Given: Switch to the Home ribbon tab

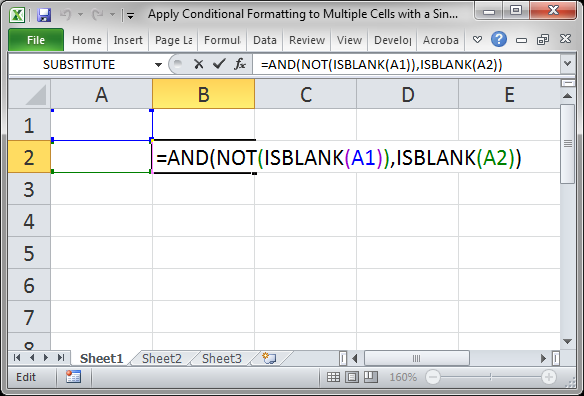Looking at the screenshot, I should [87, 40].
